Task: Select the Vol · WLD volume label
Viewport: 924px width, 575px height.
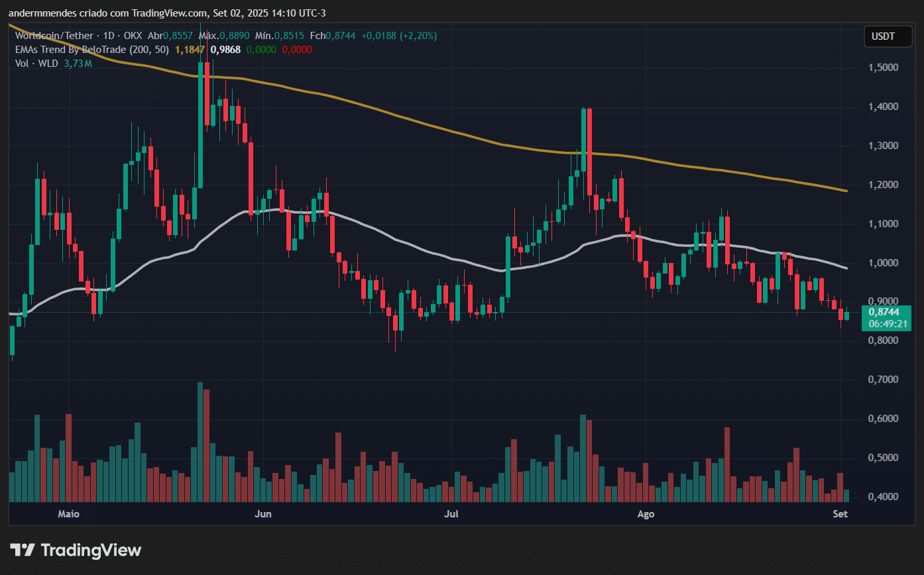Action: [36, 64]
